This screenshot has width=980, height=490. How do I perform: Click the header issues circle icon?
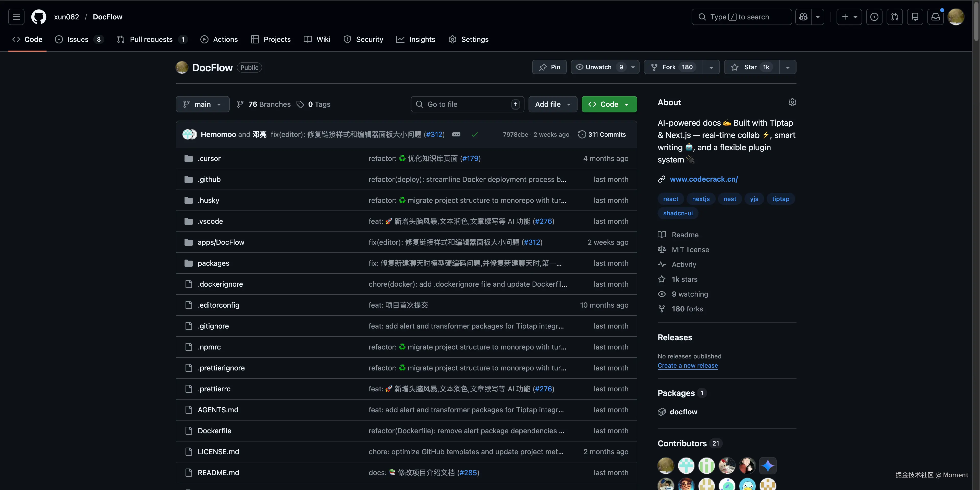pos(874,17)
